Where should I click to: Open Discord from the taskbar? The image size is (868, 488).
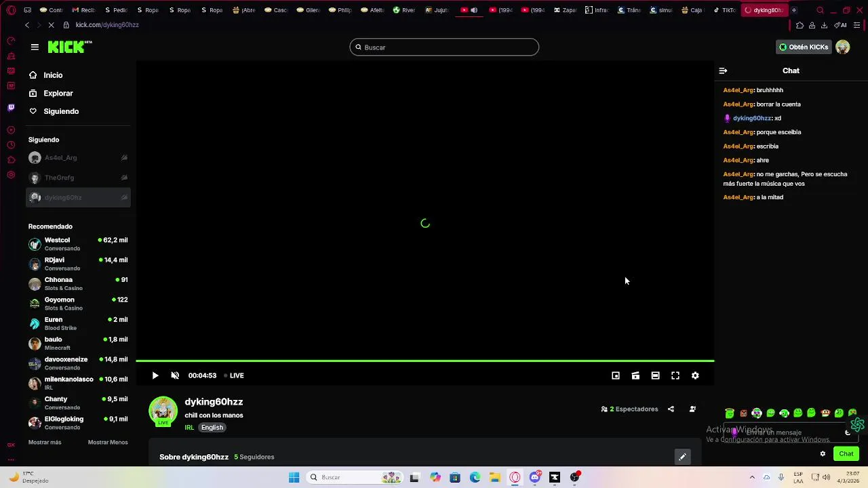tap(535, 477)
